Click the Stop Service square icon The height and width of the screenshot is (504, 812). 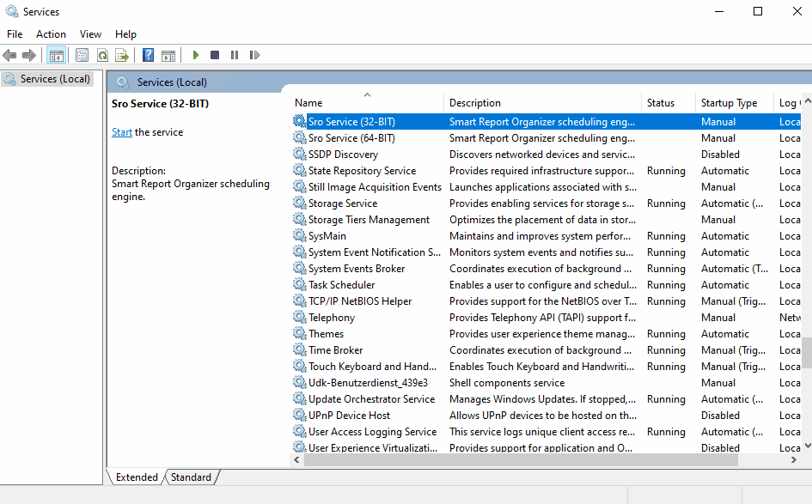point(215,55)
